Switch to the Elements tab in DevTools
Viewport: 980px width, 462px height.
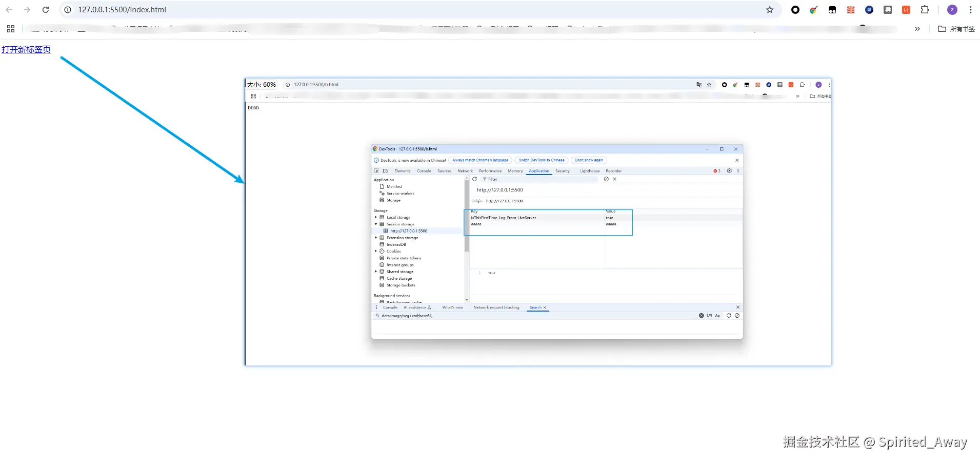(403, 171)
